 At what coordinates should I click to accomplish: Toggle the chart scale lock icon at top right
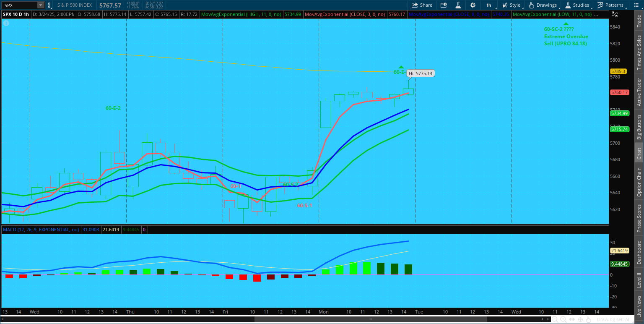click(615, 14)
